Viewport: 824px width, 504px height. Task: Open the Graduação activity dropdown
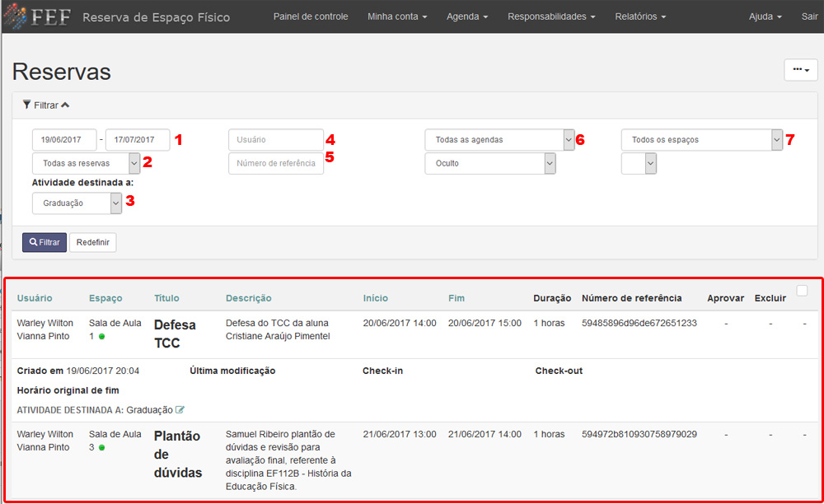77,203
